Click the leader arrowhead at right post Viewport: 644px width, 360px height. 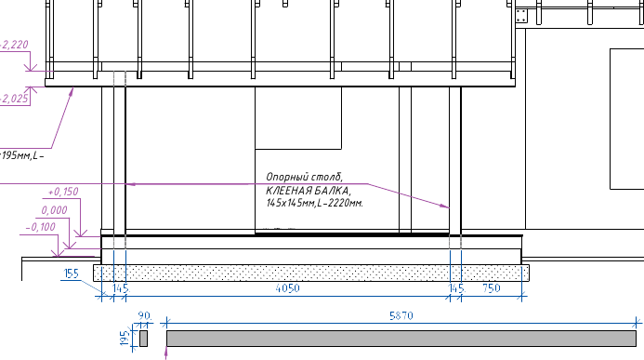click(x=445, y=206)
